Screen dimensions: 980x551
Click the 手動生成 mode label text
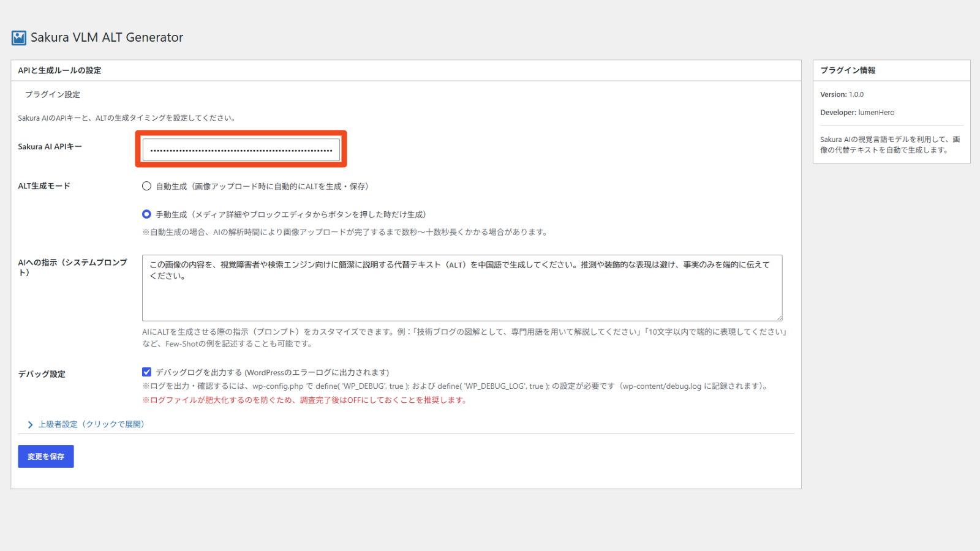click(291, 214)
